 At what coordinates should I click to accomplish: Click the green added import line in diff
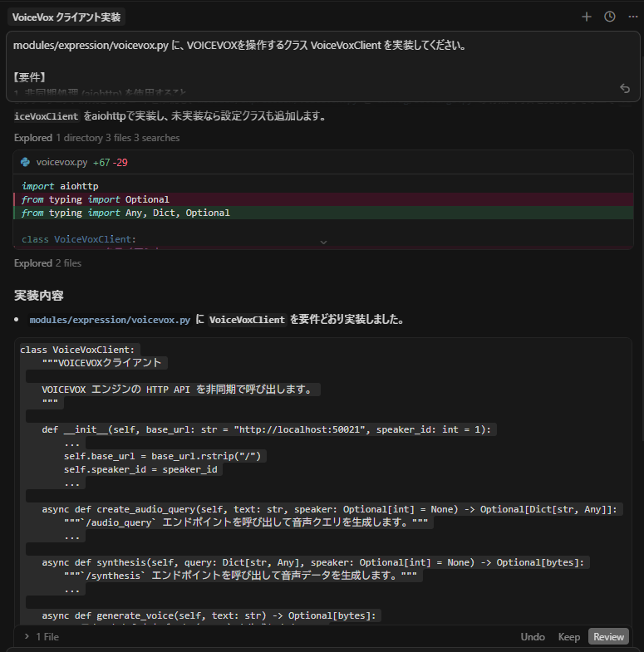(125, 213)
